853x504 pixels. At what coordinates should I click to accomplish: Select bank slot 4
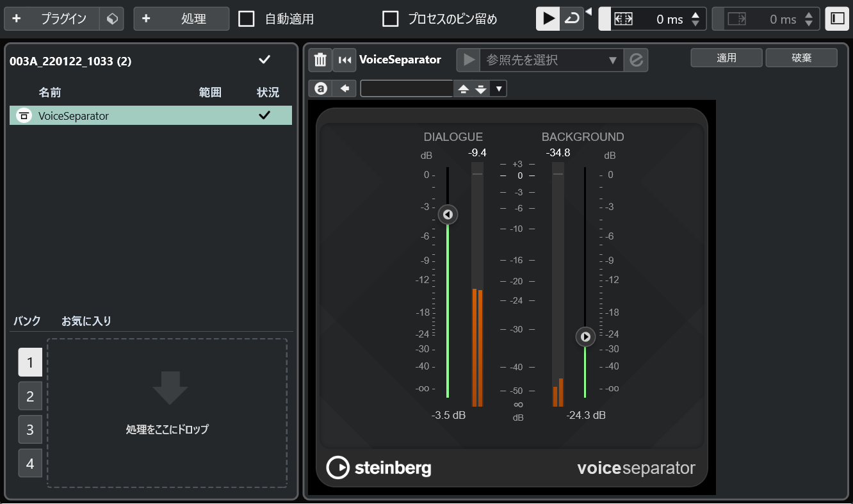pos(30,463)
